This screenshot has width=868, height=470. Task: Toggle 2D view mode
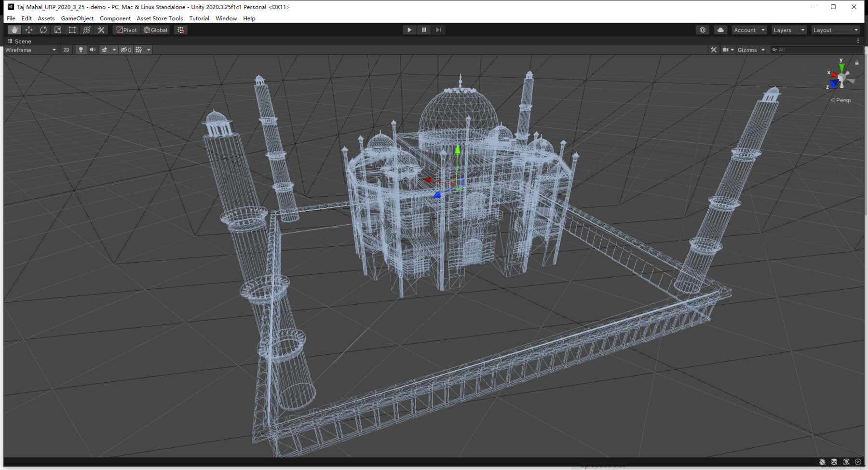pos(67,50)
